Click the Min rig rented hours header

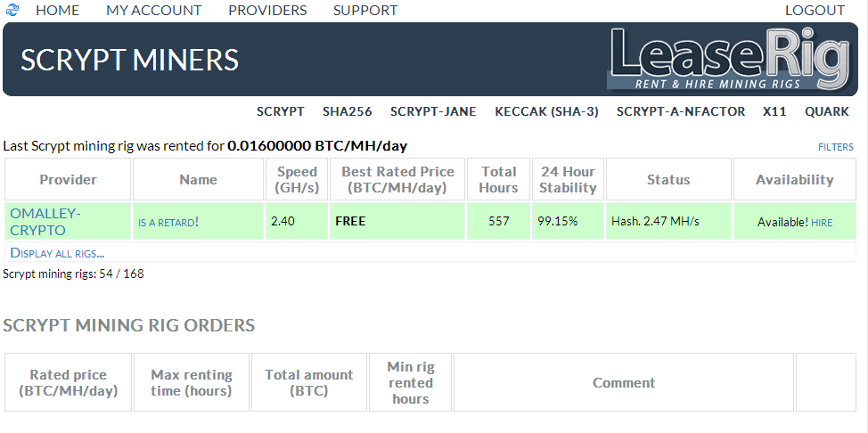(x=411, y=382)
